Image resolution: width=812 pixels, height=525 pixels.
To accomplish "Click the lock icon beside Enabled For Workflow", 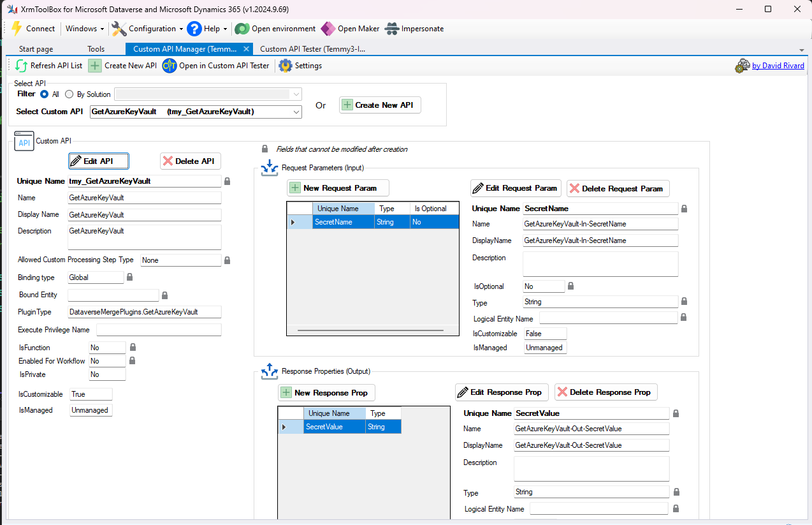I will point(133,361).
